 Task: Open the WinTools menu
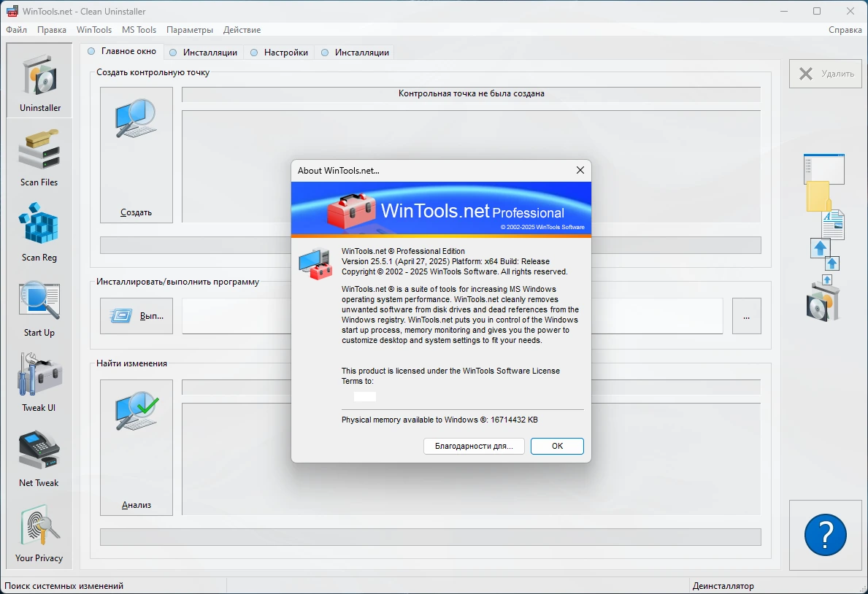point(94,30)
